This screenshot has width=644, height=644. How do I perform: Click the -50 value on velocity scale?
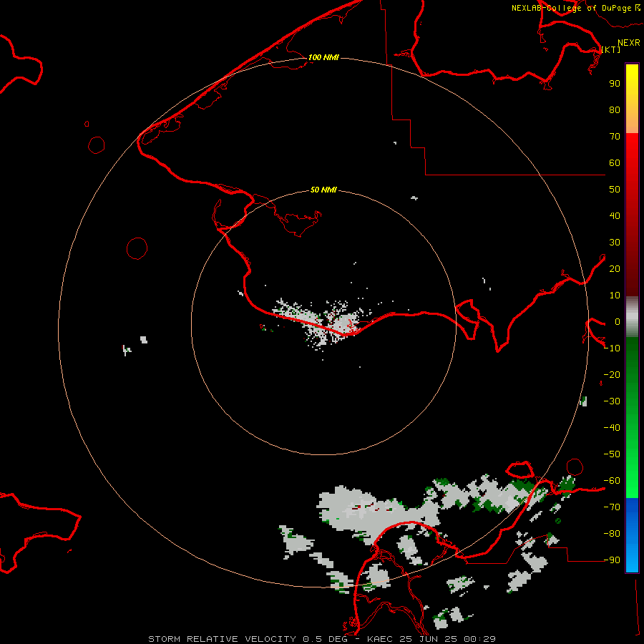click(x=612, y=454)
